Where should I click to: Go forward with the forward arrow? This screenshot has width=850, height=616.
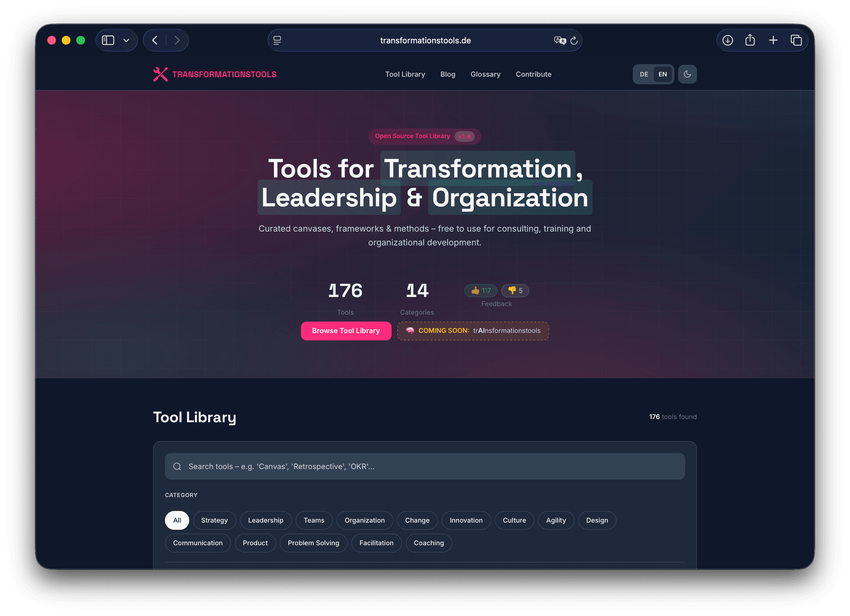[x=177, y=40]
